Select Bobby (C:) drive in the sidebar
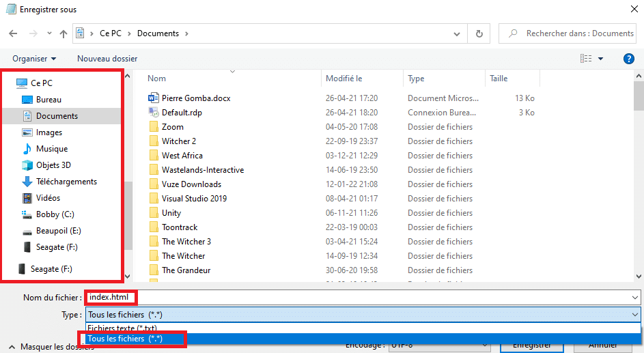644x353 pixels. point(55,214)
